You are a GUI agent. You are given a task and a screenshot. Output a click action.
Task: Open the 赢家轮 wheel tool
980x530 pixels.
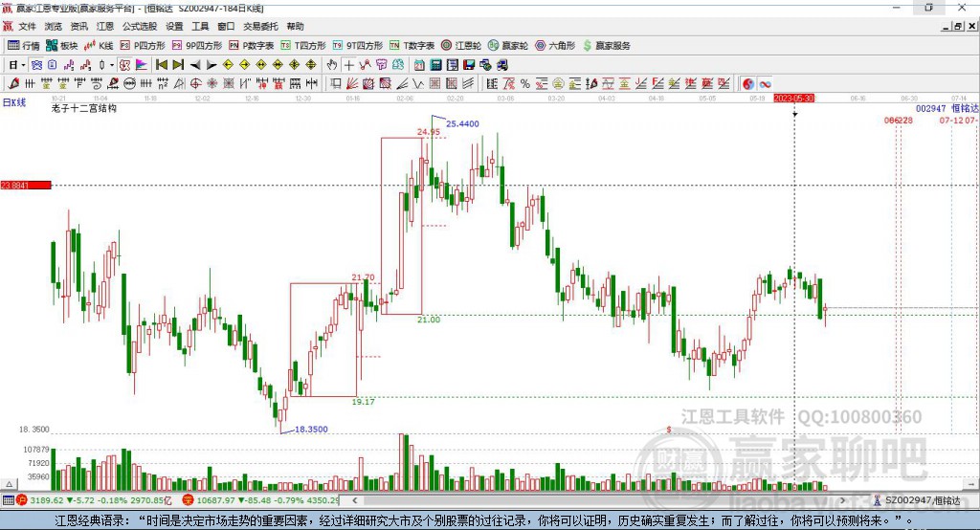(x=508, y=46)
